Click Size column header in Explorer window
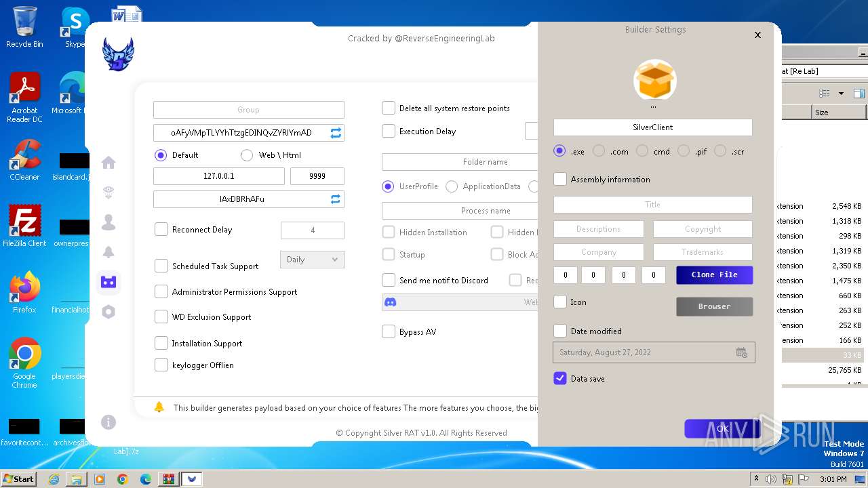The image size is (868, 488). 839,113
